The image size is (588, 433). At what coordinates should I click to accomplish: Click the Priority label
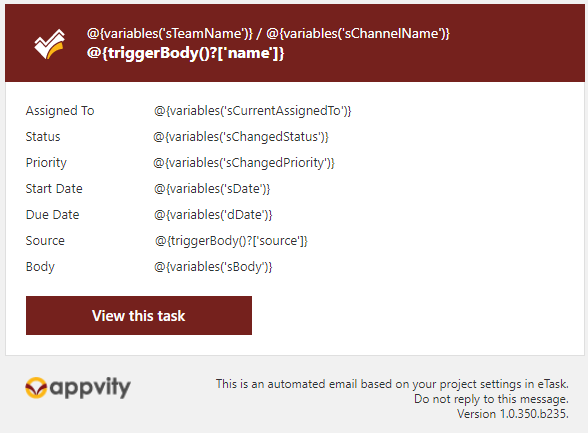tap(46, 163)
